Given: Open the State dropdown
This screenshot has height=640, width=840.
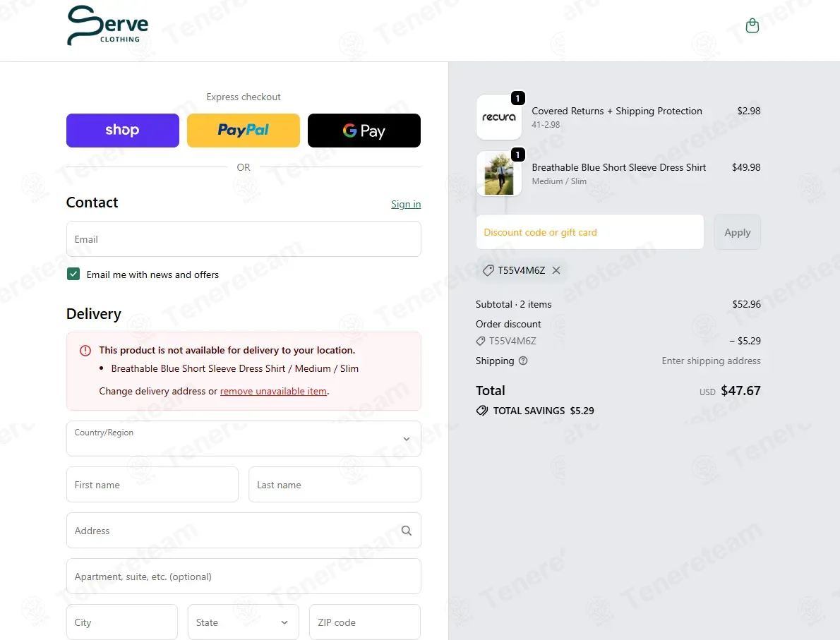Looking at the screenshot, I should tap(244, 622).
